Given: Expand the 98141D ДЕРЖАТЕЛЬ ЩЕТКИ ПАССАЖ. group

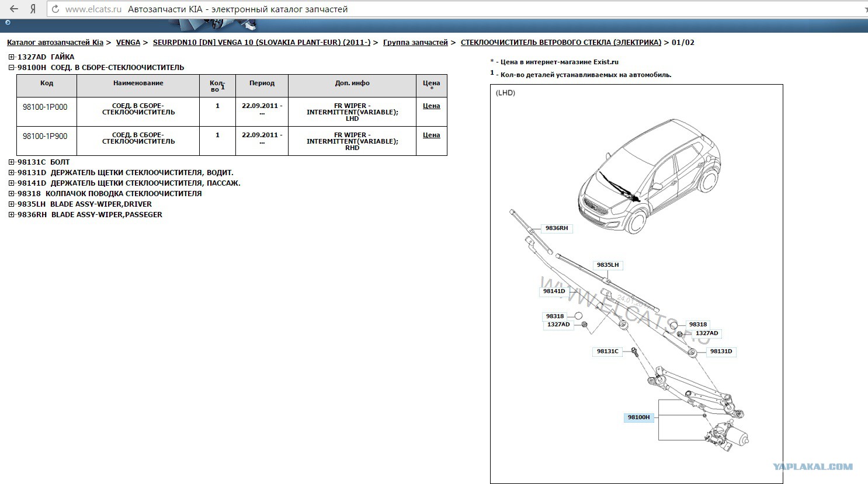Looking at the screenshot, I should click(12, 183).
